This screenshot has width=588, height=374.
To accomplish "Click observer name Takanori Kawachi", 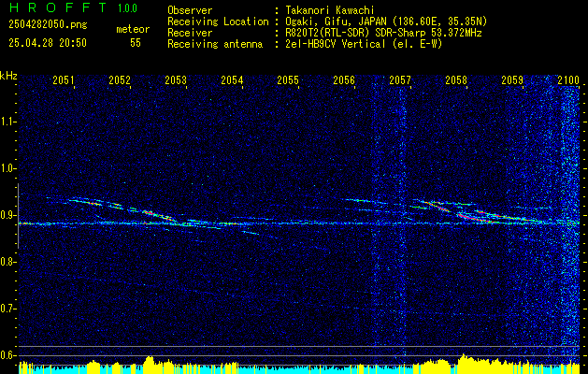I will pyautogui.click(x=329, y=10).
